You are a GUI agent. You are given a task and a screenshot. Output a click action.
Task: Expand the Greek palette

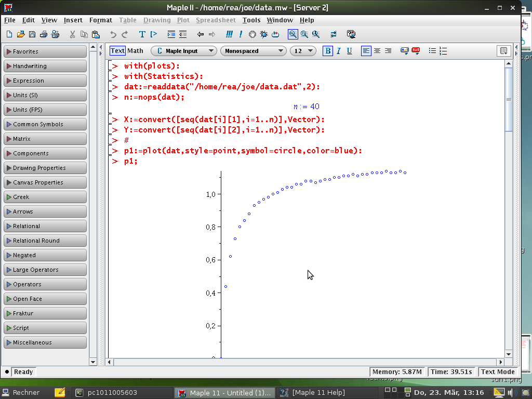pyautogui.click(x=45, y=197)
